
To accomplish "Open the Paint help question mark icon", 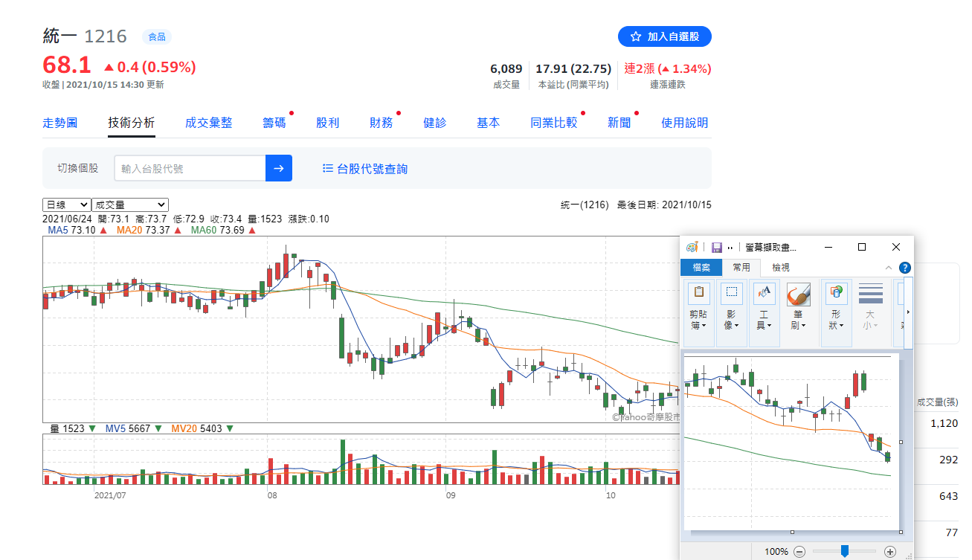I will (905, 268).
